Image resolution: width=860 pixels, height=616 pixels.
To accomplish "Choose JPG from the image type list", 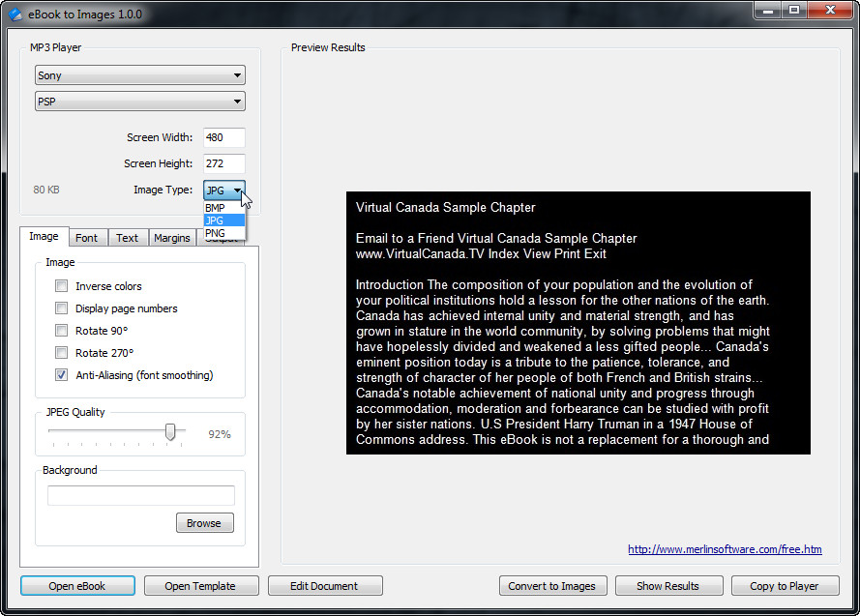I will click(224, 220).
